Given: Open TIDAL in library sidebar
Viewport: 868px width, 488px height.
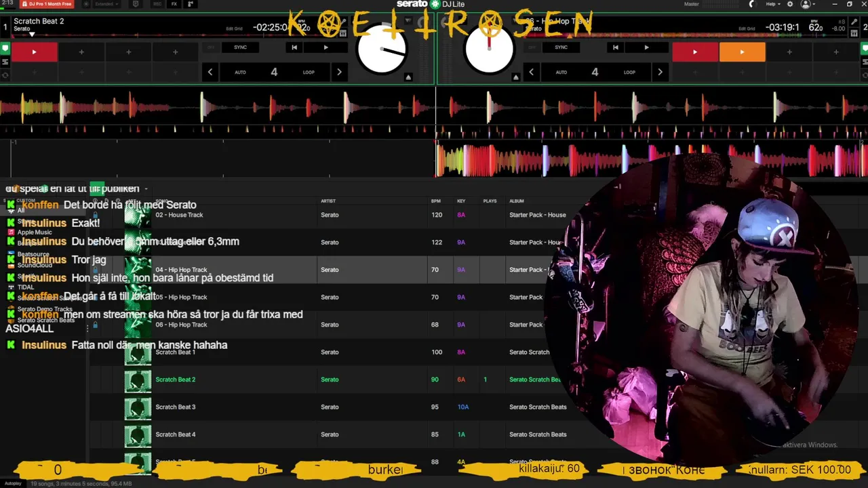Looking at the screenshot, I should pyautogui.click(x=25, y=287).
